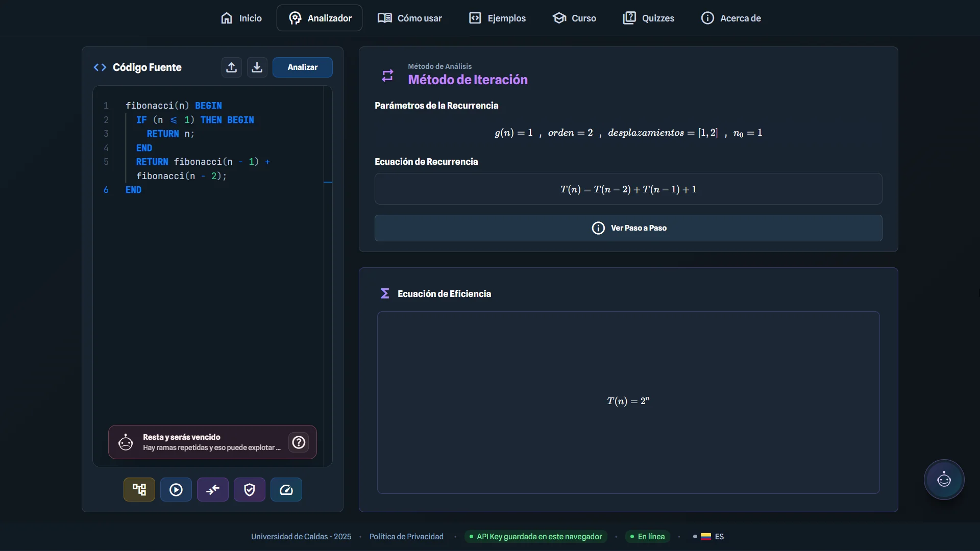Image resolution: width=980 pixels, height=551 pixels.
Task: Open the recursion tree view icon
Action: pos(139,490)
